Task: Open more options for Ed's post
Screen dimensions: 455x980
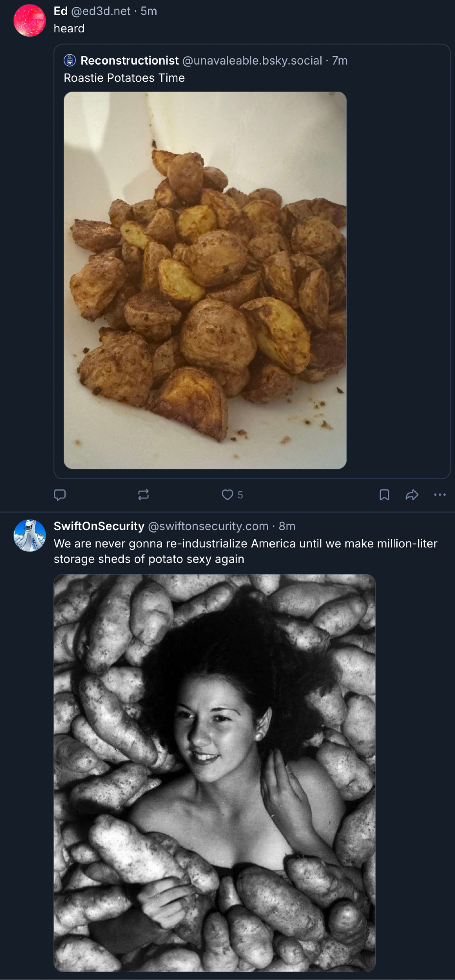Action: tap(440, 495)
